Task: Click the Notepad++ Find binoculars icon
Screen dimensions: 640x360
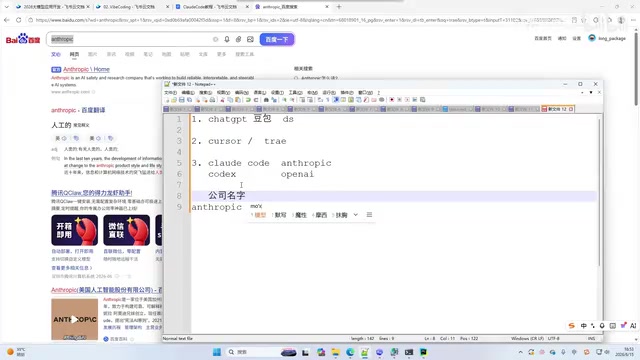Action: pos(266,100)
